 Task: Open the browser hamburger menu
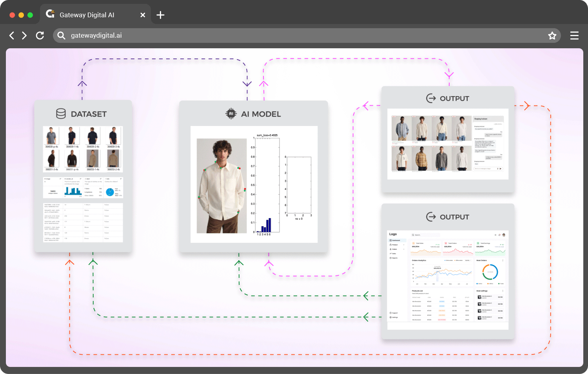pos(574,36)
